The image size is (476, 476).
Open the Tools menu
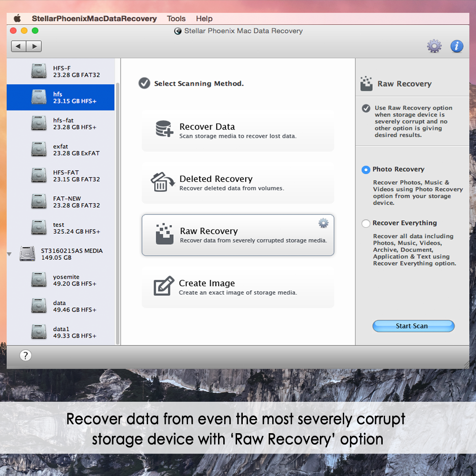click(176, 19)
